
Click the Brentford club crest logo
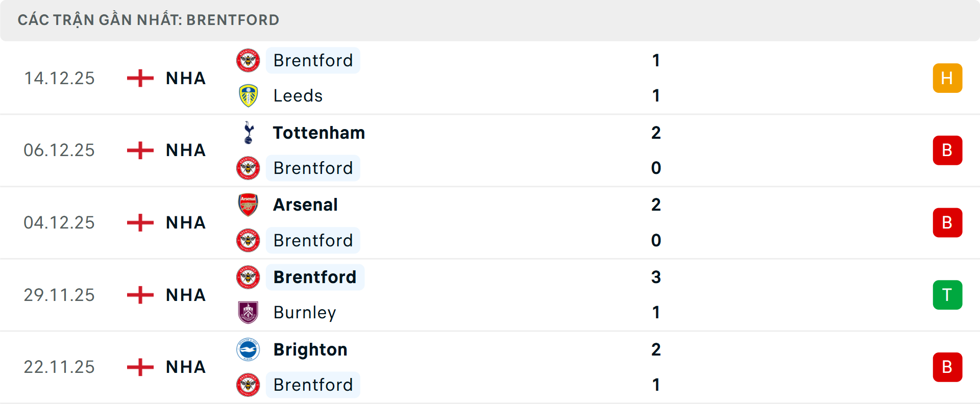248,60
